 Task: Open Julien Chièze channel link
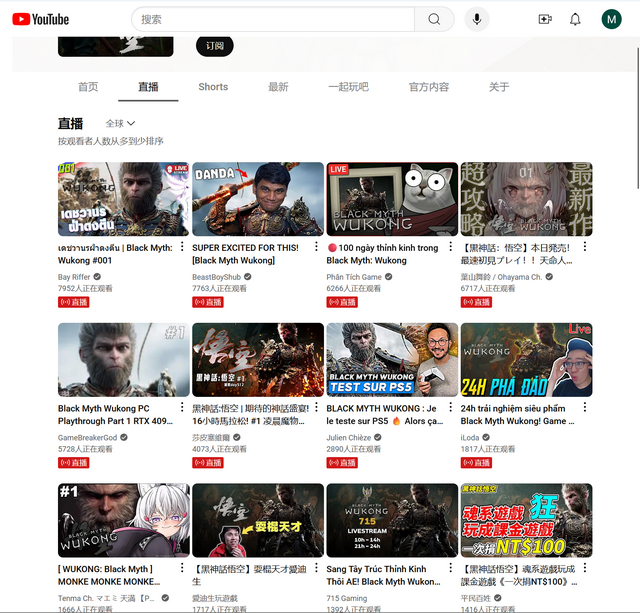point(349,438)
